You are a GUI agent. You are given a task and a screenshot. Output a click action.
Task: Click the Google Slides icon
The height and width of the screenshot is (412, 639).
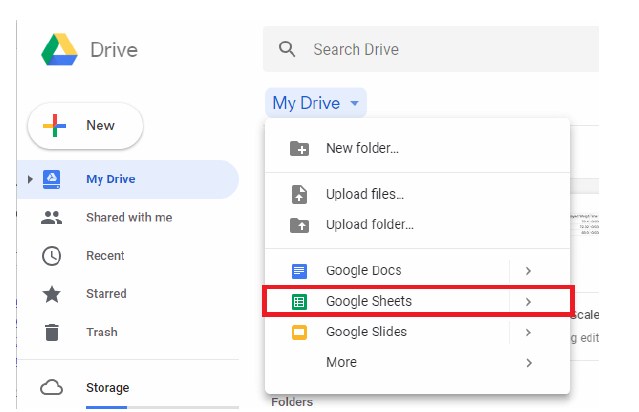coord(300,332)
